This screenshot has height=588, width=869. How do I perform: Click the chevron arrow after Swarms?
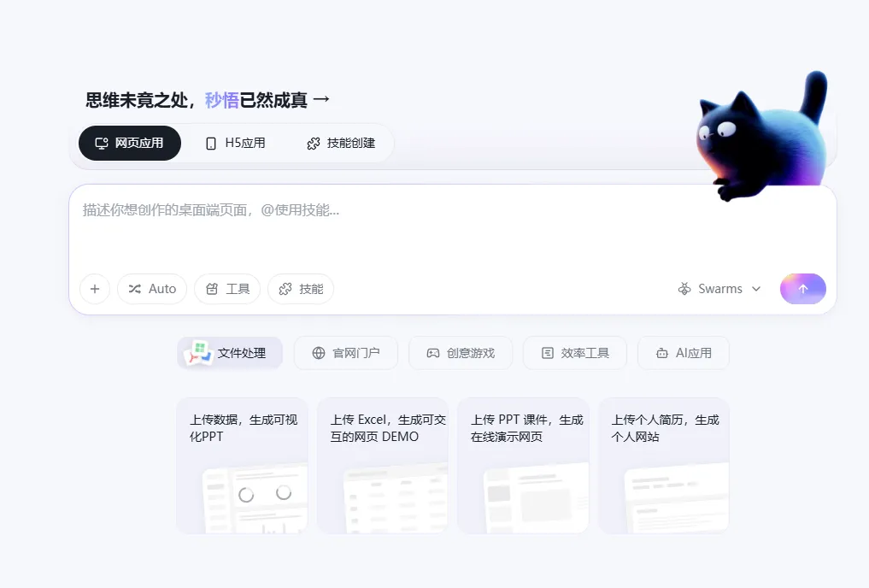(x=756, y=289)
